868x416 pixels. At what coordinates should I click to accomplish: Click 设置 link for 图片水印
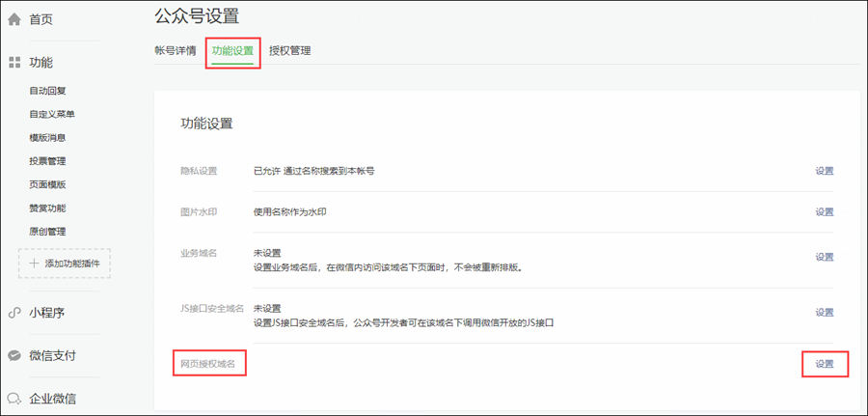pyautogui.click(x=824, y=212)
